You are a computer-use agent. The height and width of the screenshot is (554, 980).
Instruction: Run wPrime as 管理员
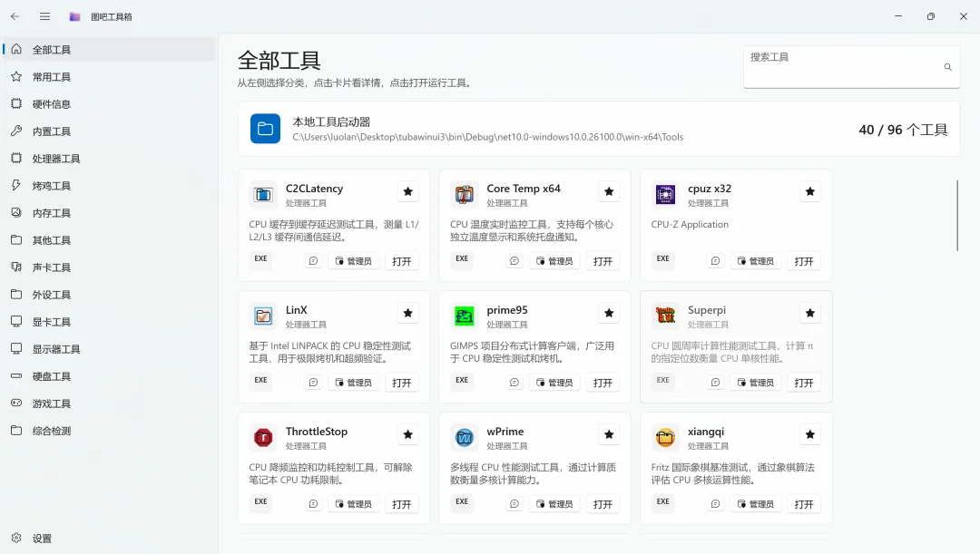(x=555, y=504)
